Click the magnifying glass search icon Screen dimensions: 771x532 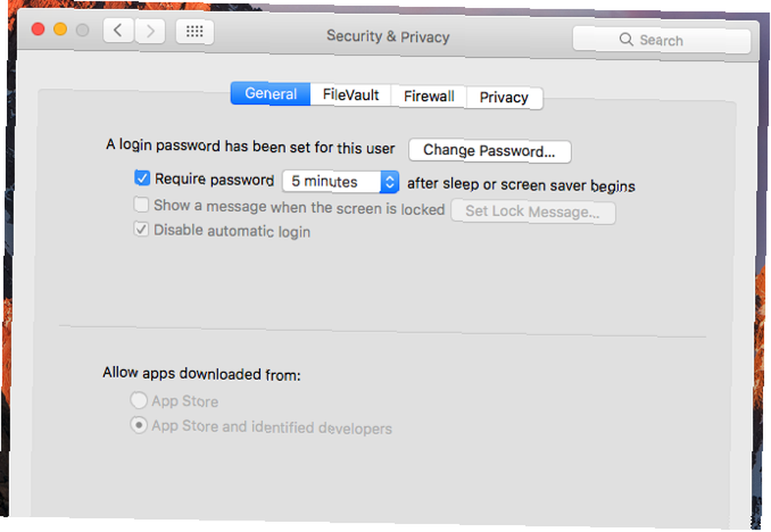(x=626, y=39)
